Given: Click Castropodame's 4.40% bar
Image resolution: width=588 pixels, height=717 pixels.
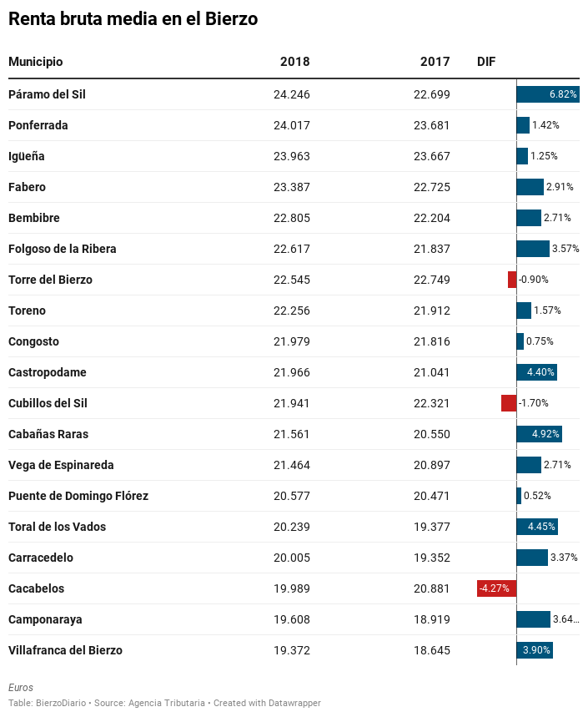Looking at the screenshot, I should [x=537, y=372].
